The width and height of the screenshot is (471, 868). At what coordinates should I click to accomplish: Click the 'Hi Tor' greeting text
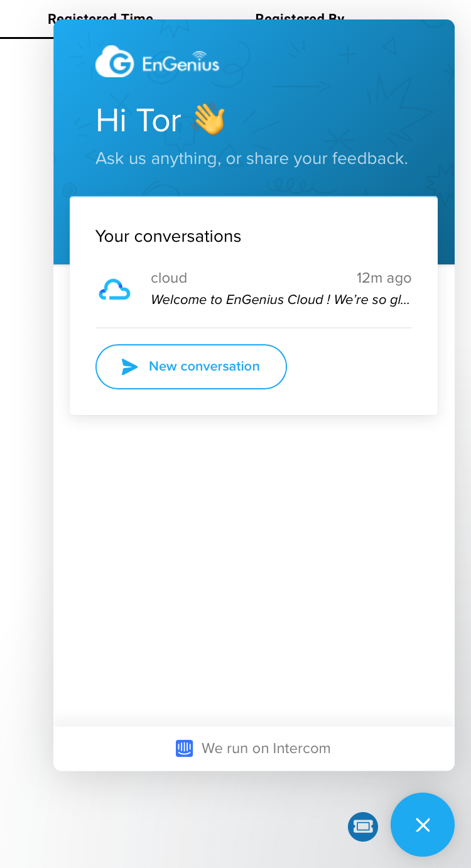(x=138, y=120)
